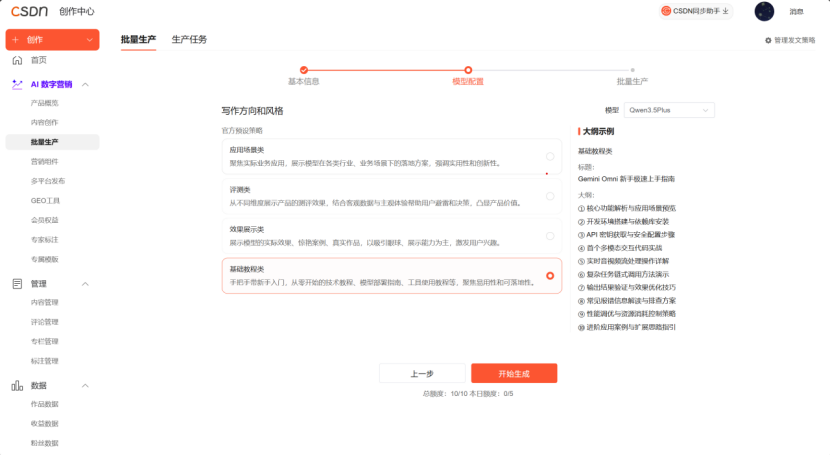Image resolution: width=830 pixels, height=456 pixels.
Task: Open the 消息 messages link
Action: (796, 12)
